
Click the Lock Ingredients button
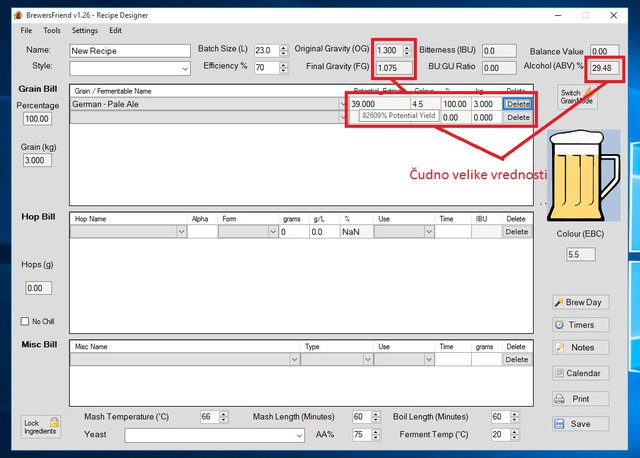[x=41, y=427]
